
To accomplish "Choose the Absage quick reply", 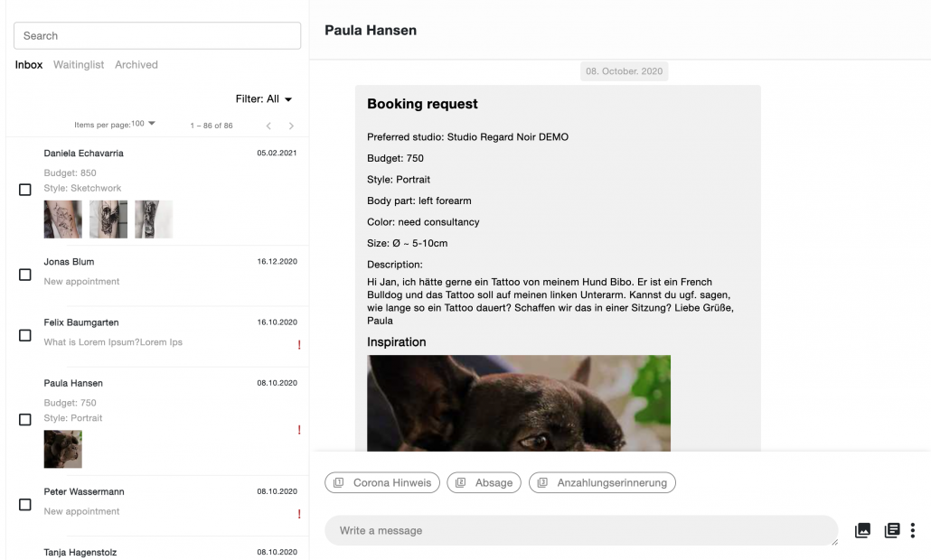I will point(484,483).
